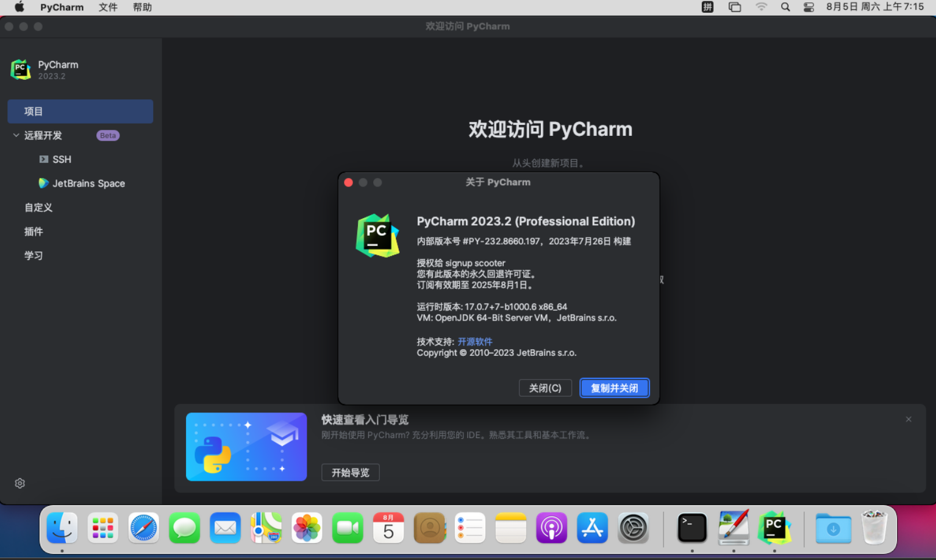Screen dimensions: 936x560
Task: Click the 开源软件 link
Action: (x=475, y=341)
